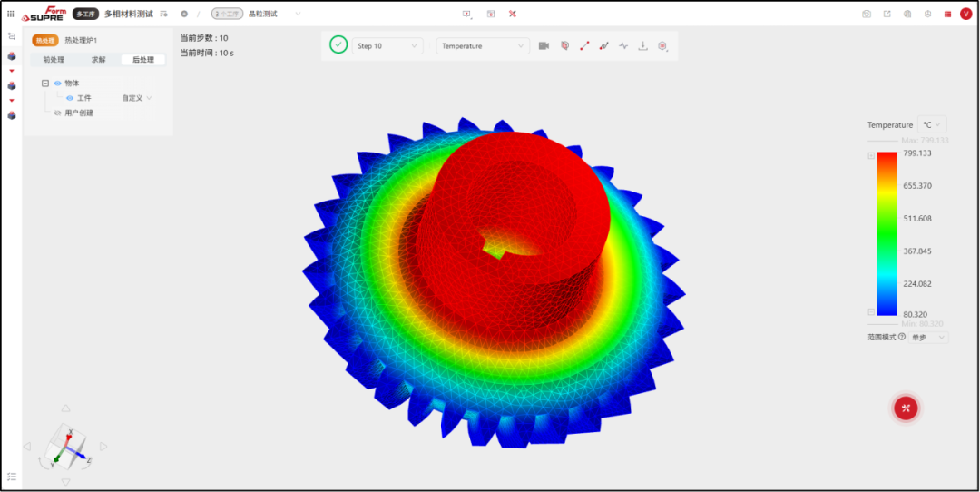Image resolution: width=980 pixels, height=492 pixels.
Task: Click the Min: 80.320 legend value
Action: (x=923, y=324)
